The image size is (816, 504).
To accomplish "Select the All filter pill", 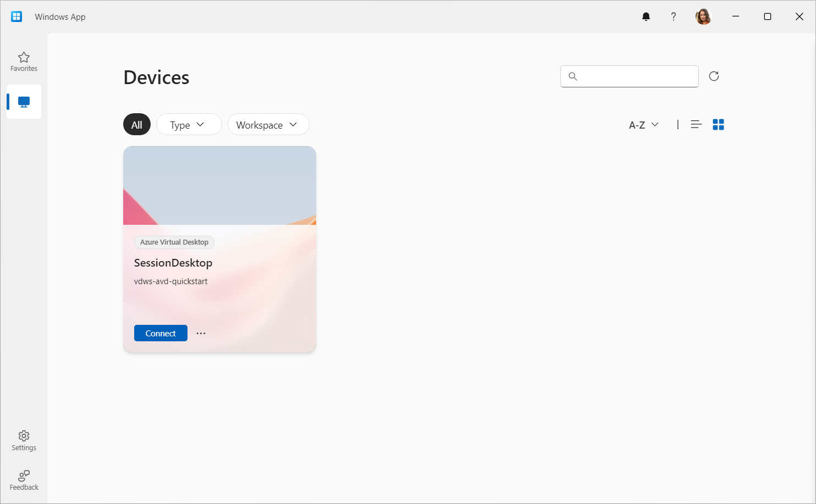I will 137,125.
